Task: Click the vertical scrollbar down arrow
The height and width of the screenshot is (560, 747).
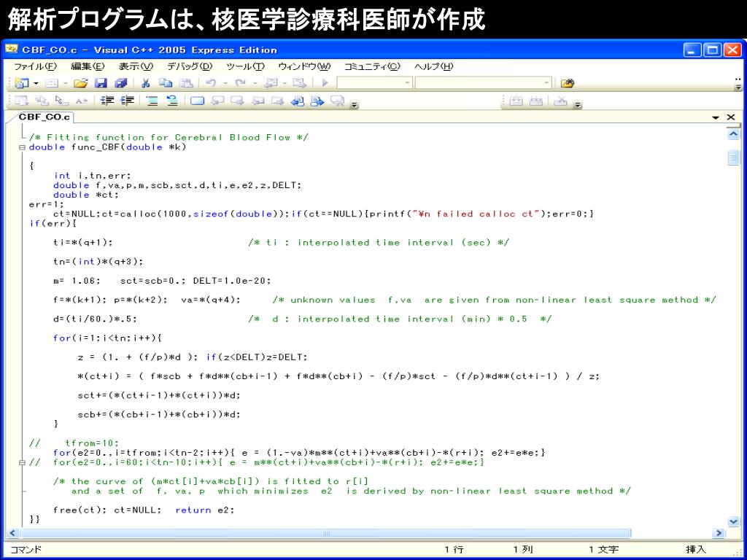Action: (734, 521)
